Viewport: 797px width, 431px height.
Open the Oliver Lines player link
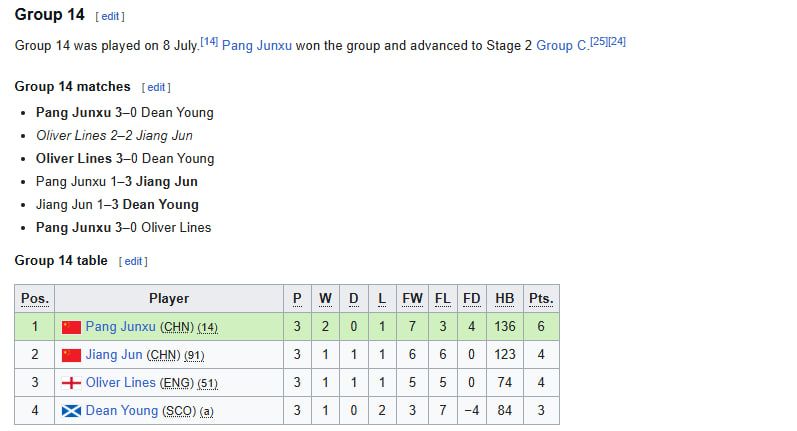coord(120,382)
